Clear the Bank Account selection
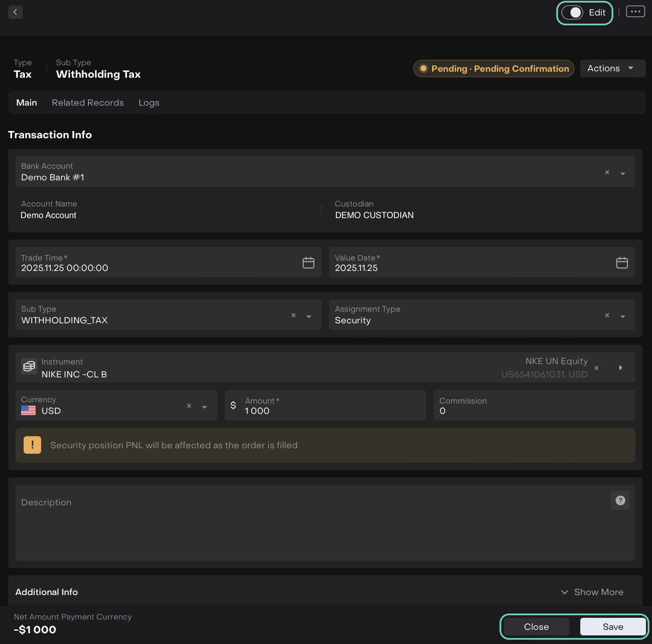 click(x=607, y=172)
